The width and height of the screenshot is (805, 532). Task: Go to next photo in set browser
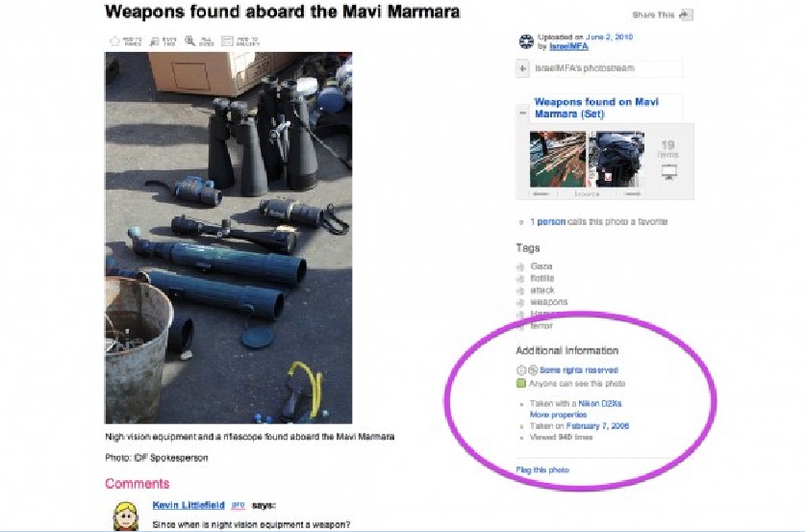click(633, 194)
